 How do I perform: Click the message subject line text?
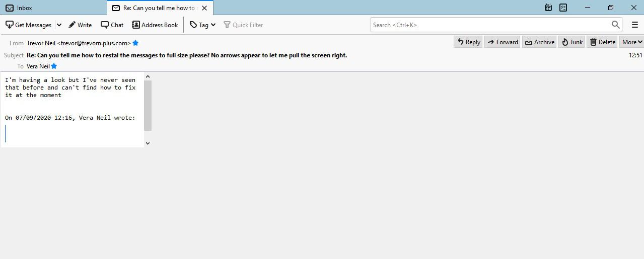click(187, 55)
